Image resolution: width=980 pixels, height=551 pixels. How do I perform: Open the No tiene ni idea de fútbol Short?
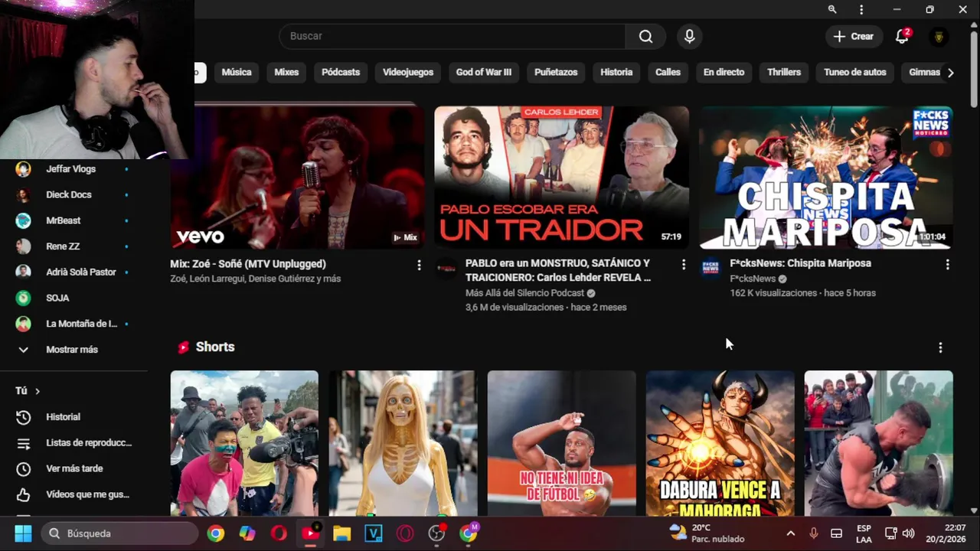562,444
